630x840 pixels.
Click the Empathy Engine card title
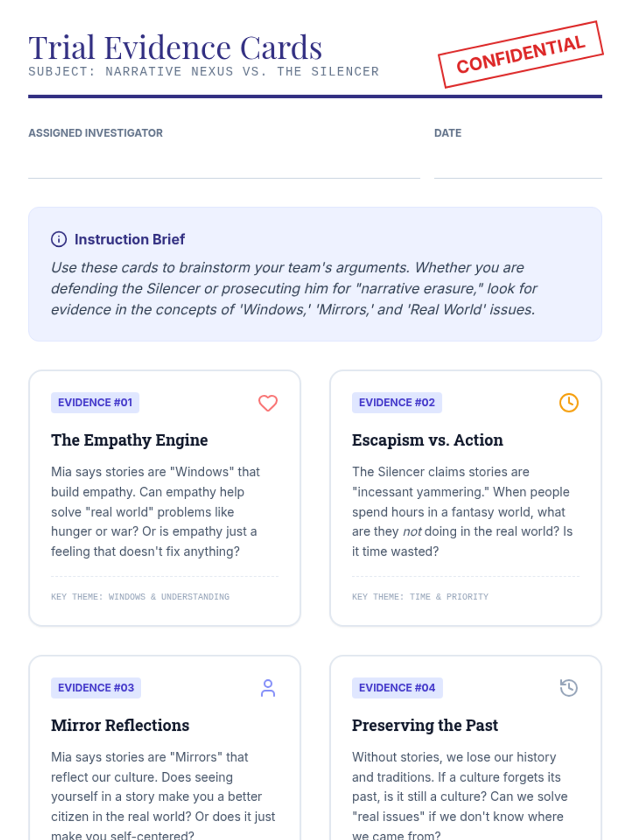(x=129, y=440)
